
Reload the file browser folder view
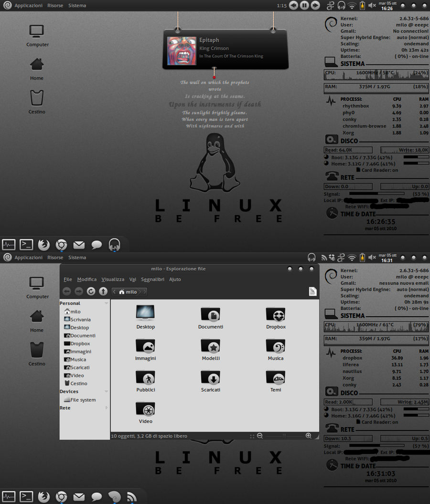click(91, 291)
